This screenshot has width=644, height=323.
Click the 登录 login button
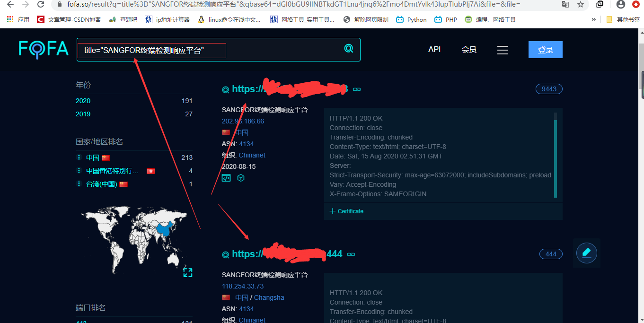coord(546,50)
